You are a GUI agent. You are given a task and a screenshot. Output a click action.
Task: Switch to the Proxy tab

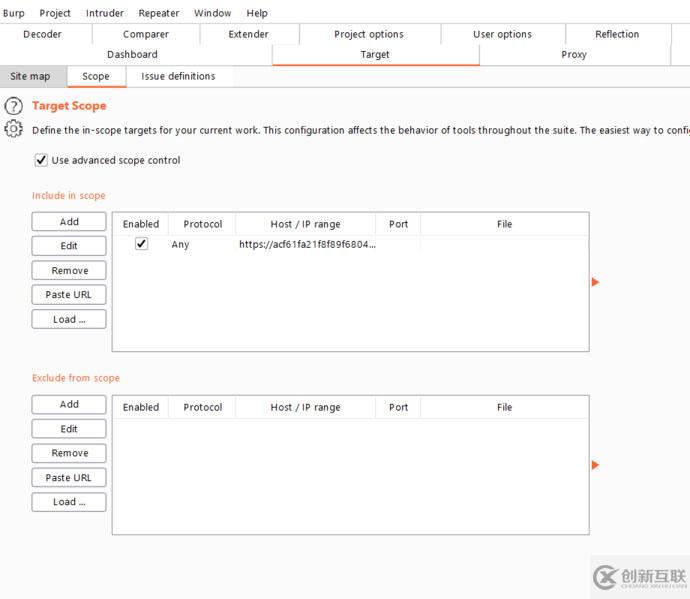[574, 55]
